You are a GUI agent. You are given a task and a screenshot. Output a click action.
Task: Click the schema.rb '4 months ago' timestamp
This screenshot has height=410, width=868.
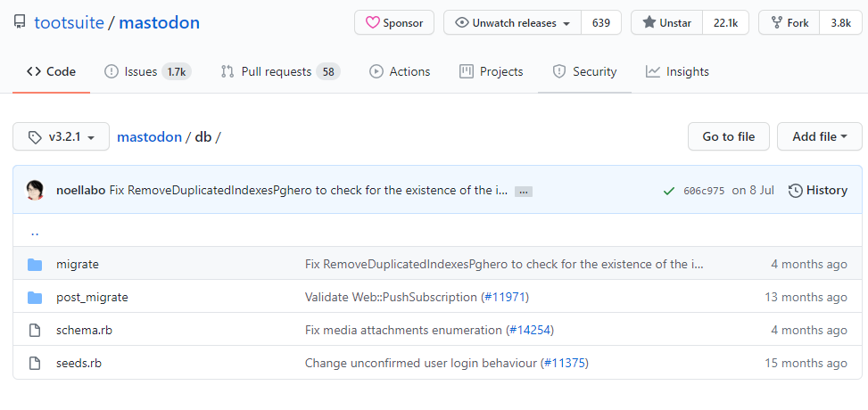(x=809, y=331)
